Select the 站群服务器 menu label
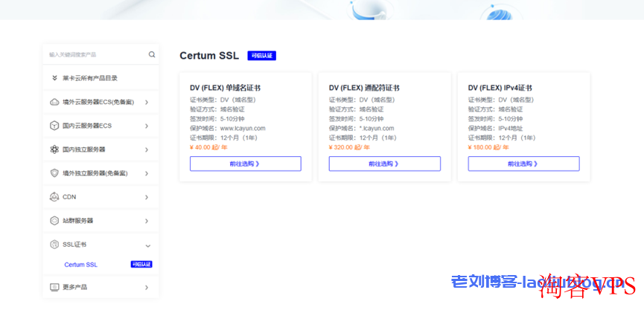 pyautogui.click(x=78, y=221)
